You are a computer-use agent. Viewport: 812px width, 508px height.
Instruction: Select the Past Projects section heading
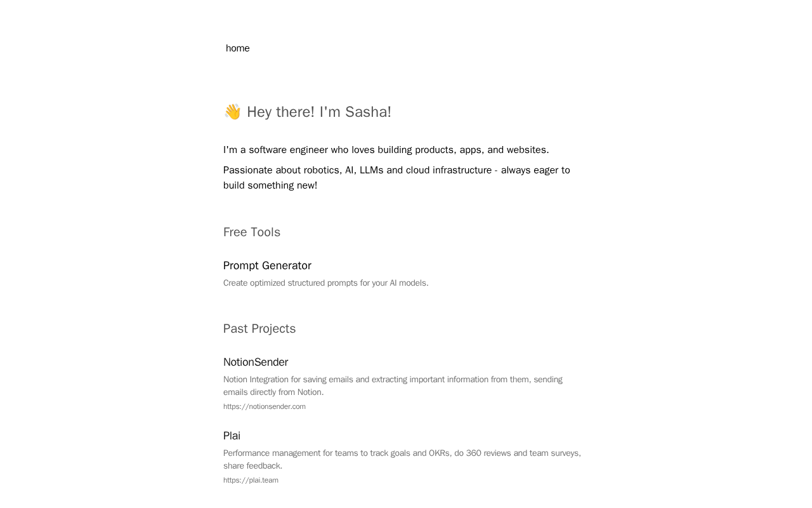[259, 329]
